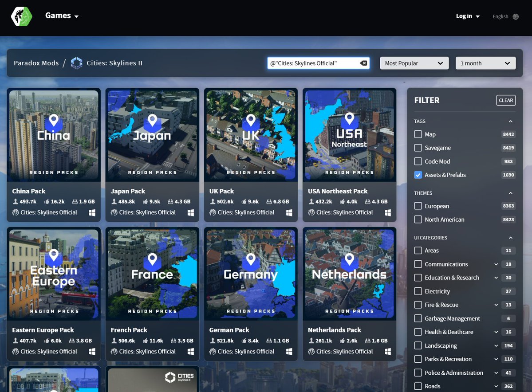The width and height of the screenshot is (532, 392).
Task: Click the file size icon on German Pack
Action: [x=268, y=341]
